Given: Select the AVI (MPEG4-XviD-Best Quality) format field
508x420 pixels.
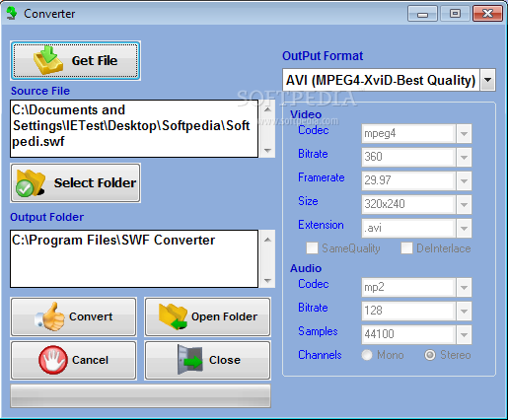Looking at the screenshot, I should pos(381,80).
